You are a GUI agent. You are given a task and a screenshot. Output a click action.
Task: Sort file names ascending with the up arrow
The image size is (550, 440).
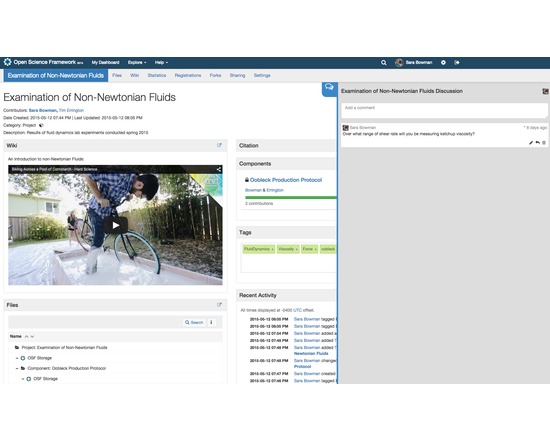click(26, 336)
